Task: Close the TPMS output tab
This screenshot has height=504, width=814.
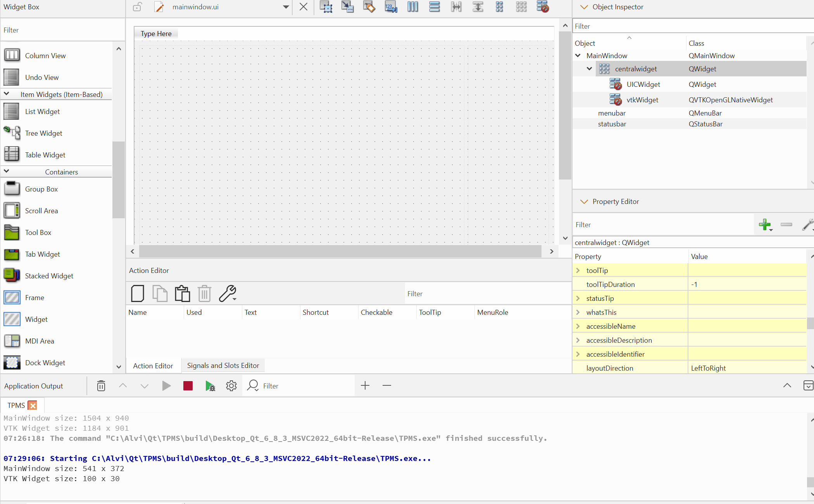Action: [33, 405]
